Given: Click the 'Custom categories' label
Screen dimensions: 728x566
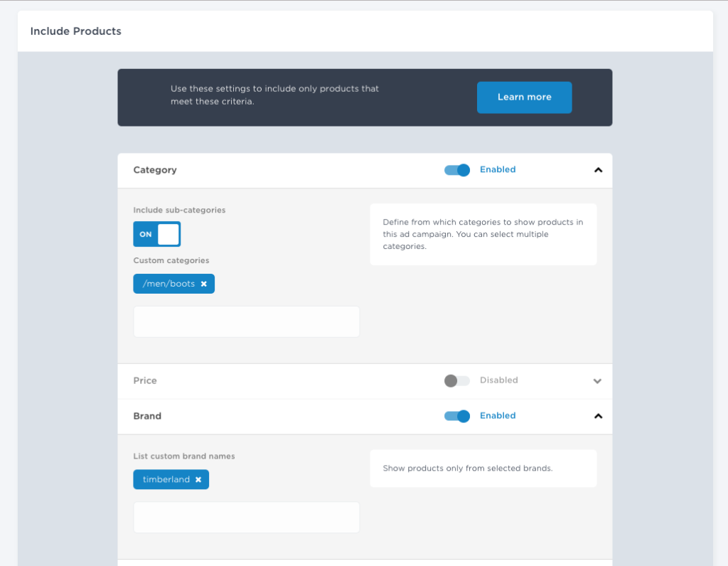Looking at the screenshot, I should point(171,260).
